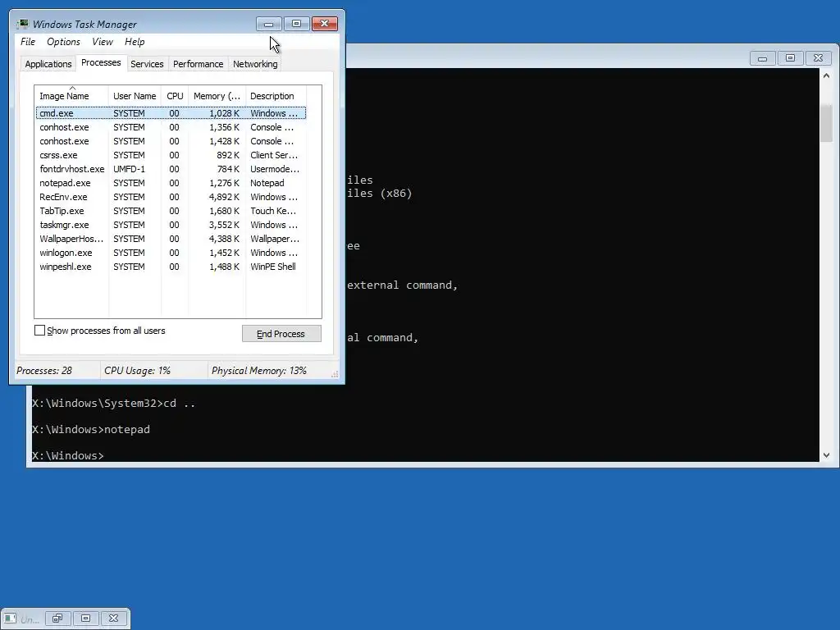Image resolution: width=840 pixels, height=630 pixels.
Task: Open the File menu
Action: pyautogui.click(x=28, y=42)
